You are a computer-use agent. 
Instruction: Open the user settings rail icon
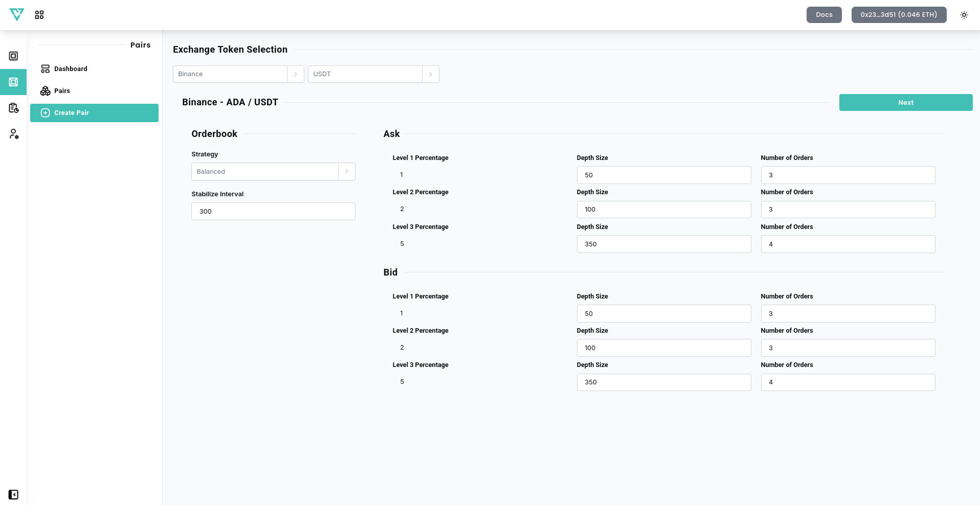(x=14, y=134)
